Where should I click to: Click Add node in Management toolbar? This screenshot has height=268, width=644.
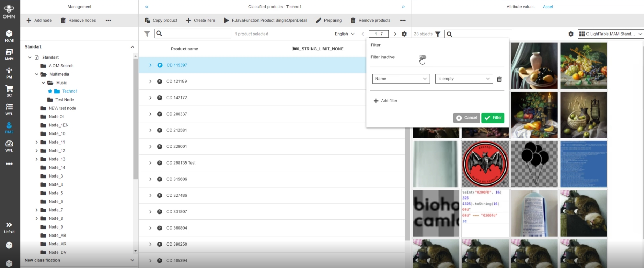pos(39,20)
